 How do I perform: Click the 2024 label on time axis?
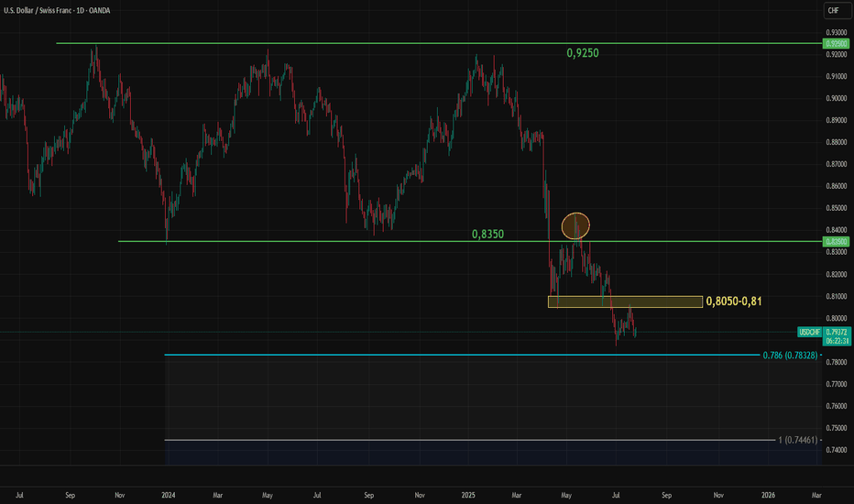click(169, 495)
